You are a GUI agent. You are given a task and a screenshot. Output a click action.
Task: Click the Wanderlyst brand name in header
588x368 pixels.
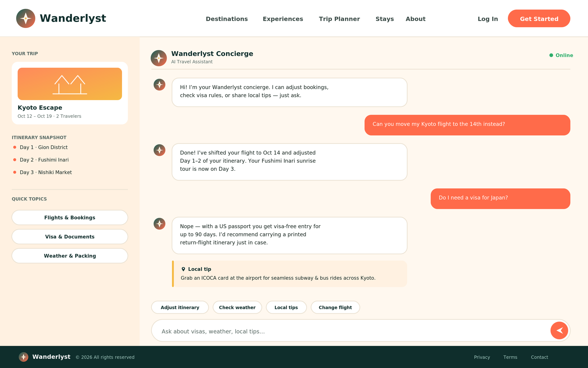tap(73, 18)
